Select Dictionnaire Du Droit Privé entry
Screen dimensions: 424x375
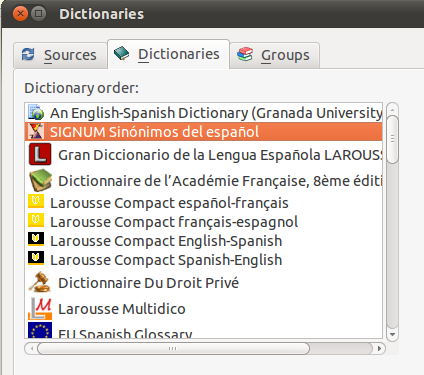[x=204, y=282]
